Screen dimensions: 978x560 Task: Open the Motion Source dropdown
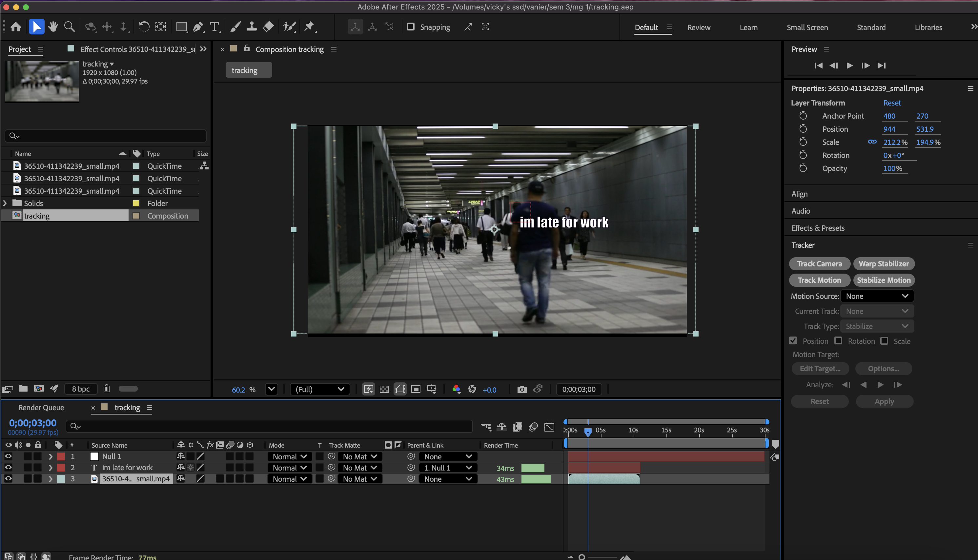[x=877, y=296]
